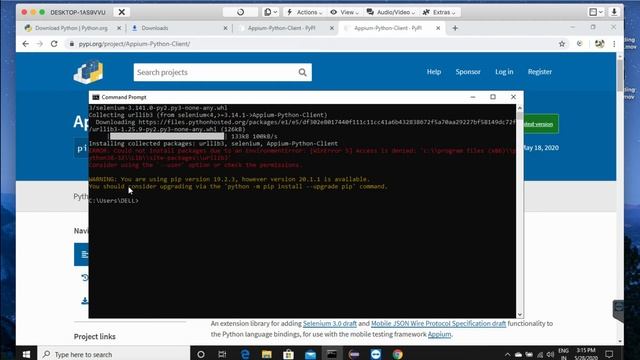The width and height of the screenshot is (640, 360).
Task: Close the Downloads tab
Action: click(225, 28)
